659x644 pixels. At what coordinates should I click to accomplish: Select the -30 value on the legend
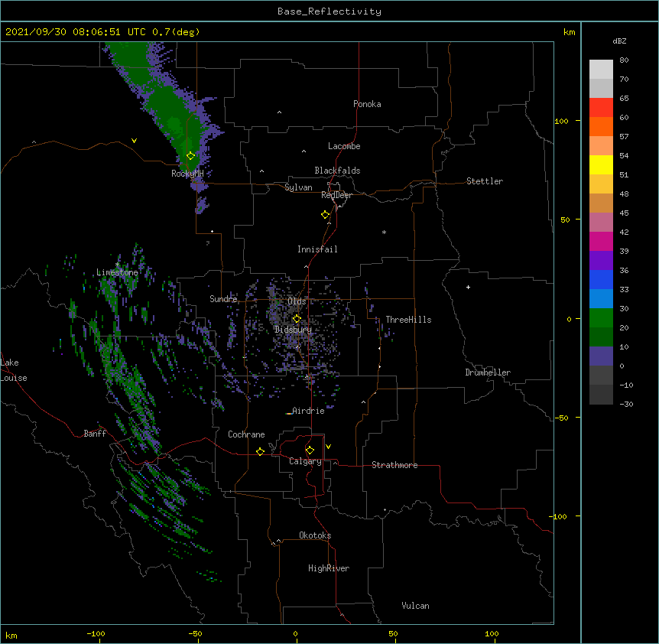tap(626, 404)
